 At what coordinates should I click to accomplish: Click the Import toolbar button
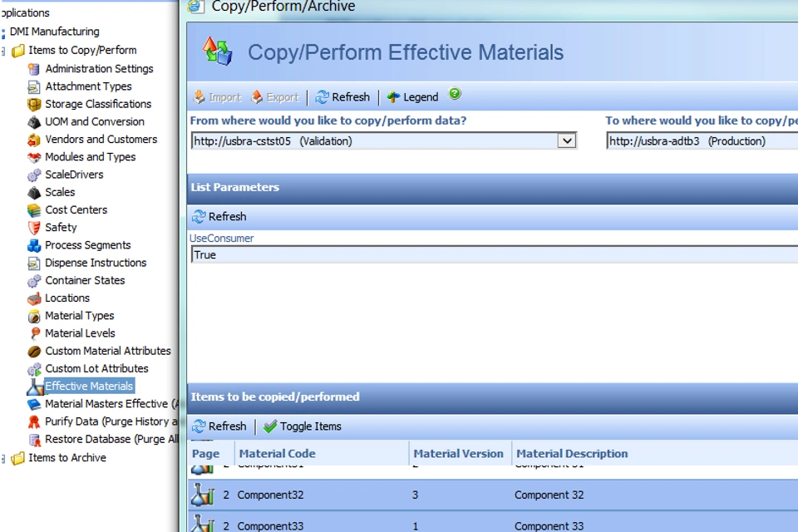click(x=217, y=96)
